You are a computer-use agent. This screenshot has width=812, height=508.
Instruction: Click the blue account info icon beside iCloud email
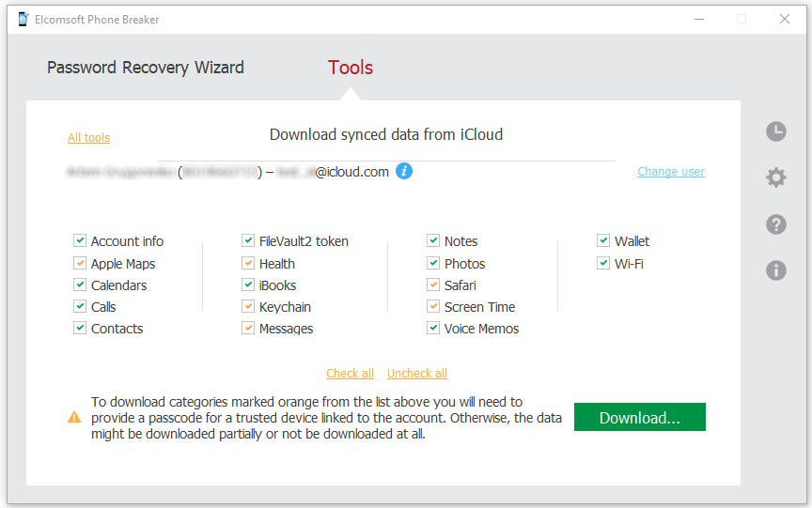404,171
